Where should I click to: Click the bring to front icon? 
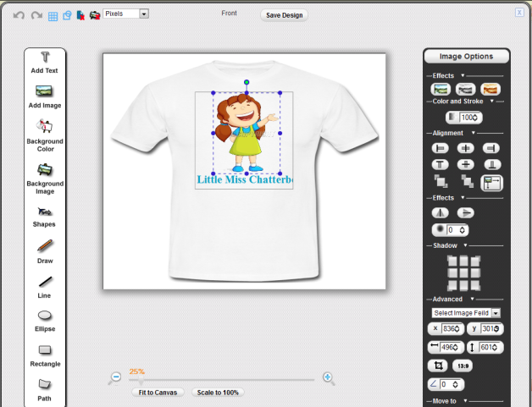pyautogui.click(x=441, y=181)
